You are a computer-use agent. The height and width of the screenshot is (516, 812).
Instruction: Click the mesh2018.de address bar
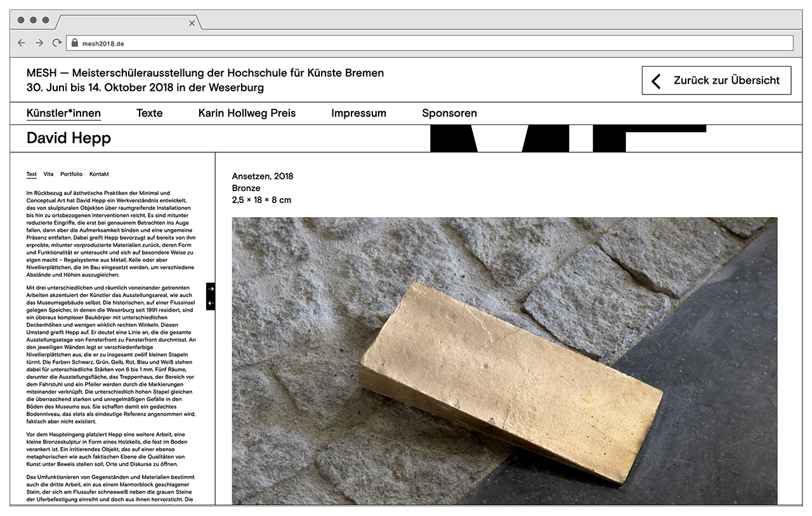tap(431, 43)
